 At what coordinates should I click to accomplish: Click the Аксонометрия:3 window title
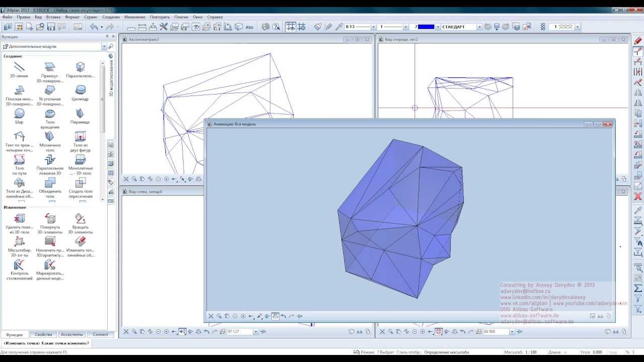143,39
